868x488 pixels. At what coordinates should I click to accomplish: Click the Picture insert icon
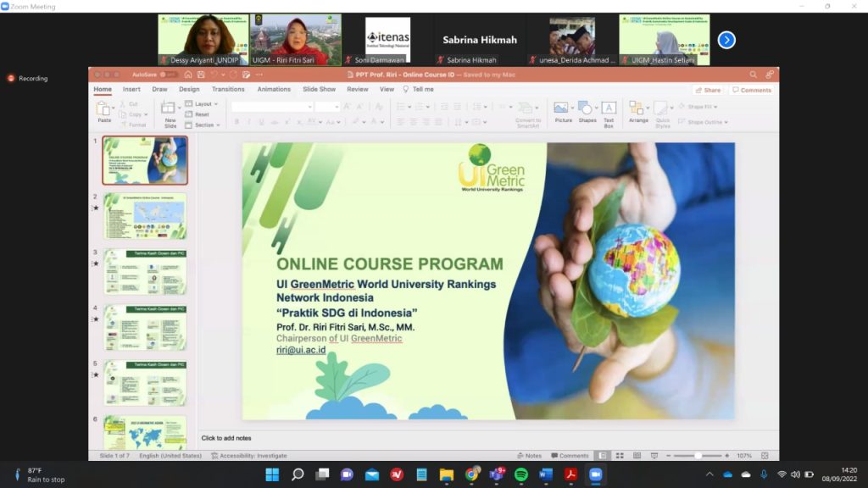(562, 110)
